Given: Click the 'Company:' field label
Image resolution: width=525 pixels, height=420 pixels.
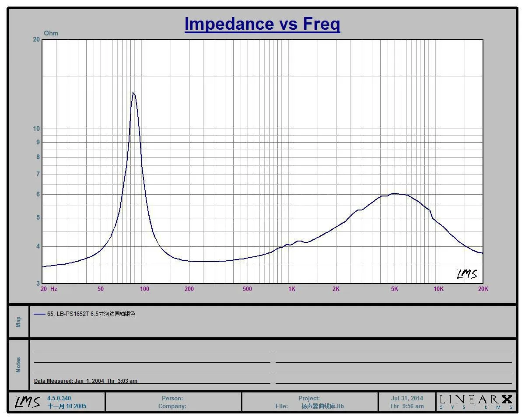Looking at the screenshot, I should coord(172,406).
